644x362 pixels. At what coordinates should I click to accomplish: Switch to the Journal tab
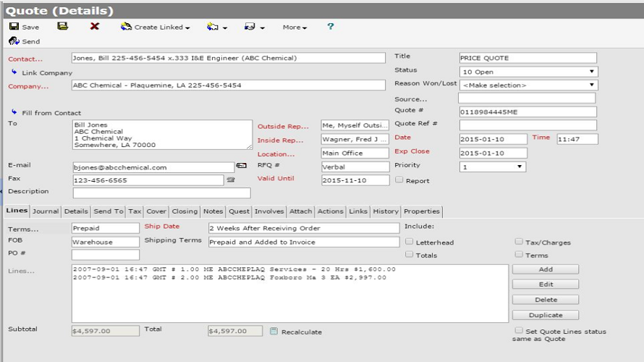point(45,211)
